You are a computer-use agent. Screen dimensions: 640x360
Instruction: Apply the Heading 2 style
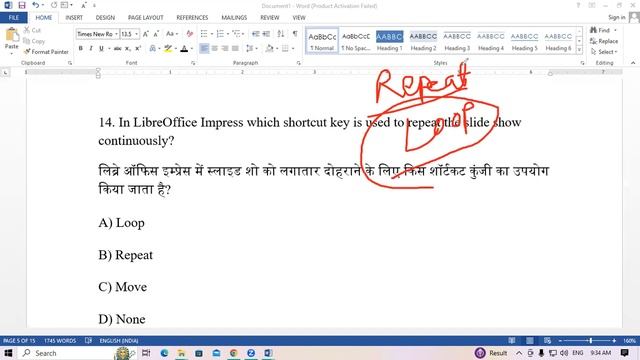(x=423, y=41)
